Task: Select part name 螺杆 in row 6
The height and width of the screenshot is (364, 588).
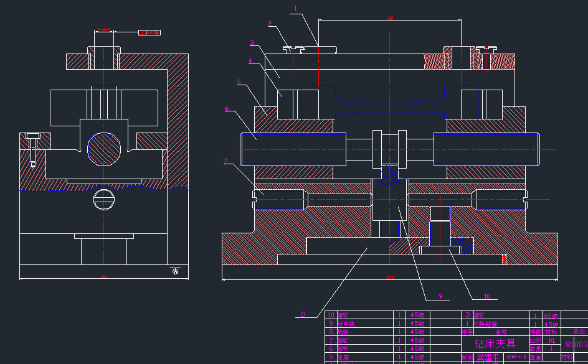Action: click(343, 348)
